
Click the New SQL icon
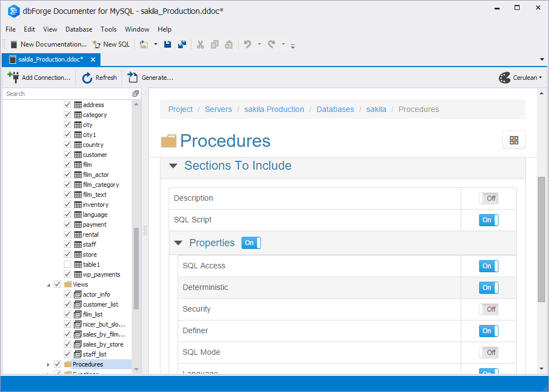pyautogui.click(x=97, y=44)
